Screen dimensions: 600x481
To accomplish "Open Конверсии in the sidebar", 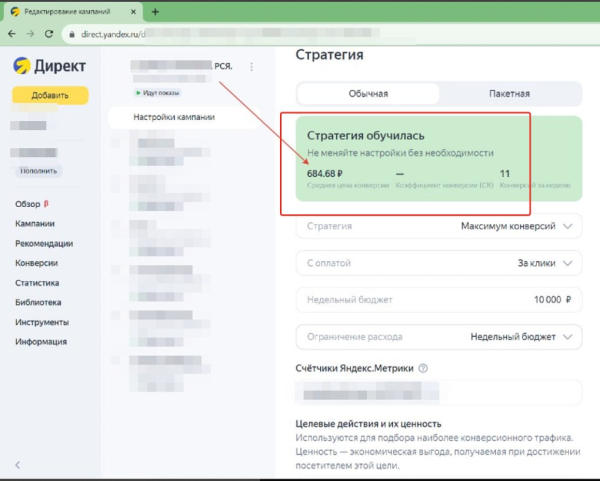I will click(x=36, y=263).
